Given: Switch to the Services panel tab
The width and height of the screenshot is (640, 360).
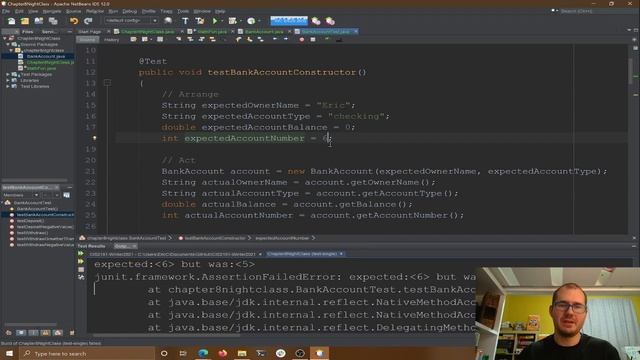Looking at the screenshot, I should tap(49, 31).
